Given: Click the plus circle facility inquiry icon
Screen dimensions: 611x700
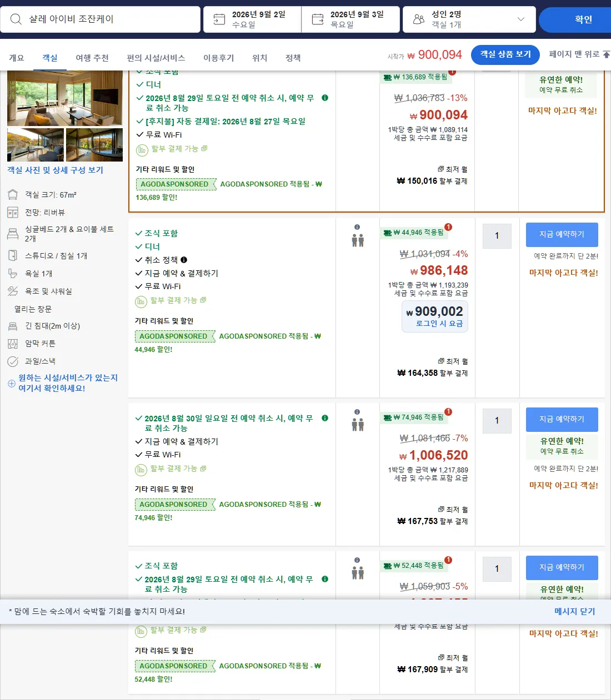Looking at the screenshot, I should pyautogui.click(x=12, y=384).
